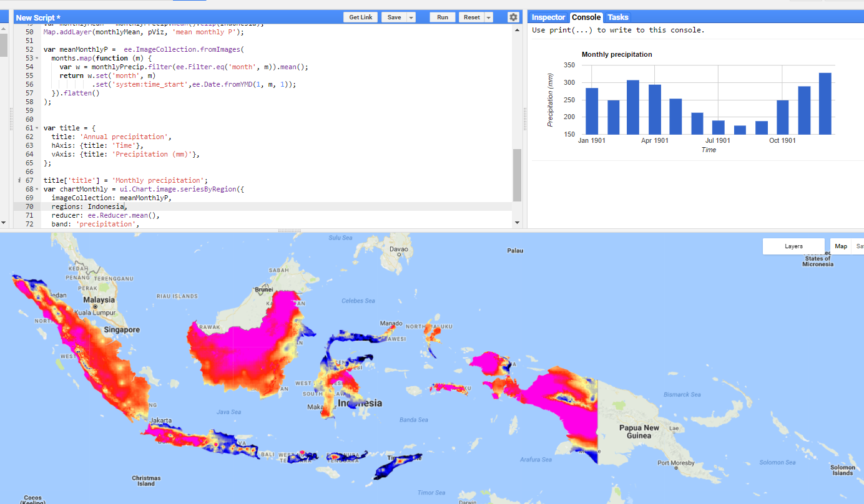Open the settings gear icon
The width and height of the screenshot is (864, 504).
tap(513, 17)
